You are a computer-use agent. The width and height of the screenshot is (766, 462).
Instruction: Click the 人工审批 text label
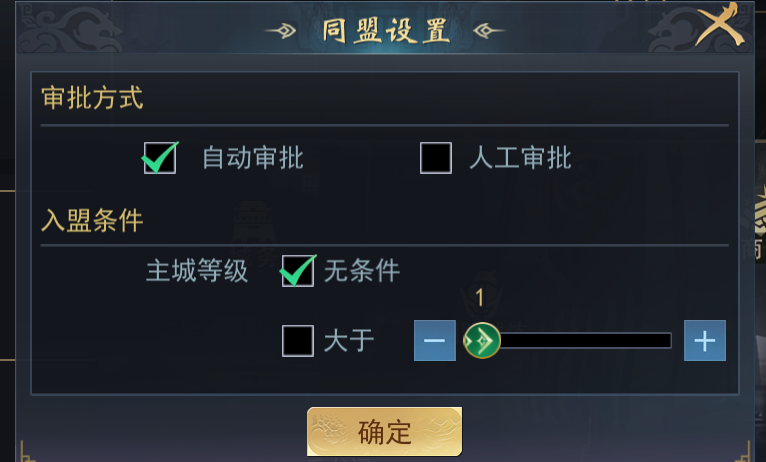coord(520,158)
